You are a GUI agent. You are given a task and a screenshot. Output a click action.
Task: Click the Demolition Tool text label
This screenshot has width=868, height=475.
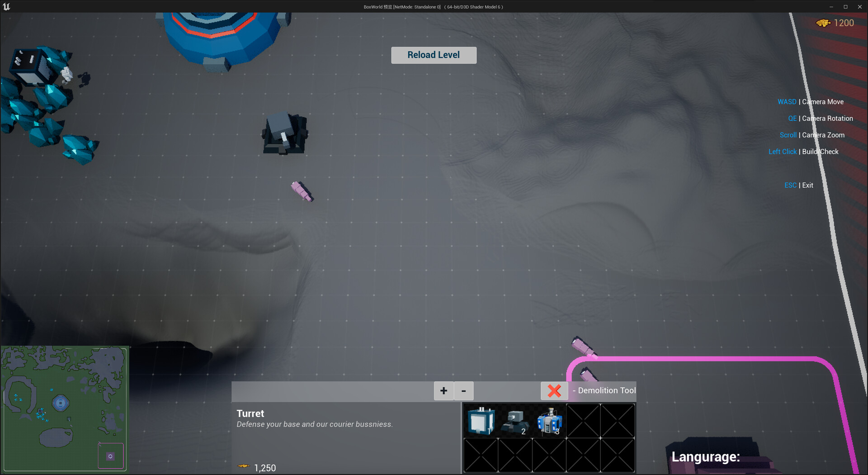click(607, 391)
